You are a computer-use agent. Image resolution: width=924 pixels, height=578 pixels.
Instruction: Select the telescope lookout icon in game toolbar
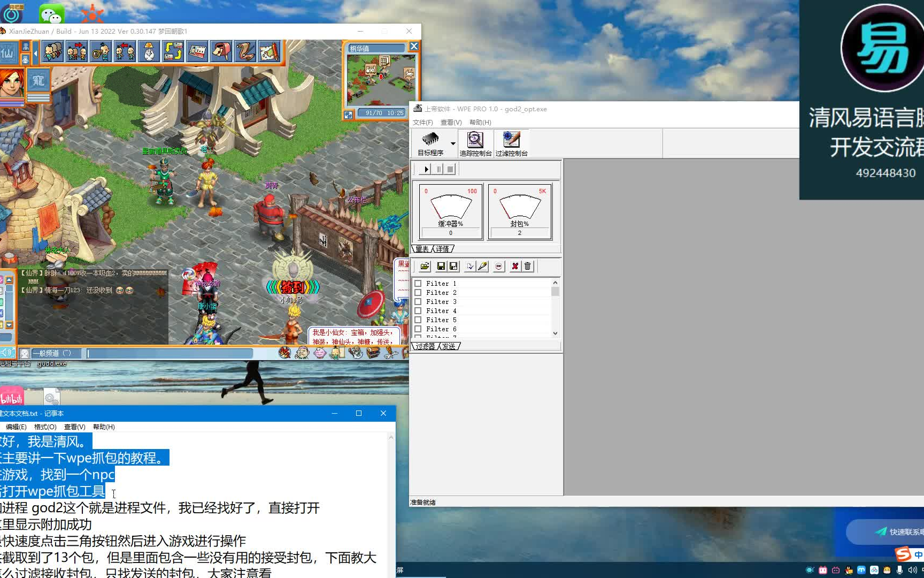pos(101,52)
